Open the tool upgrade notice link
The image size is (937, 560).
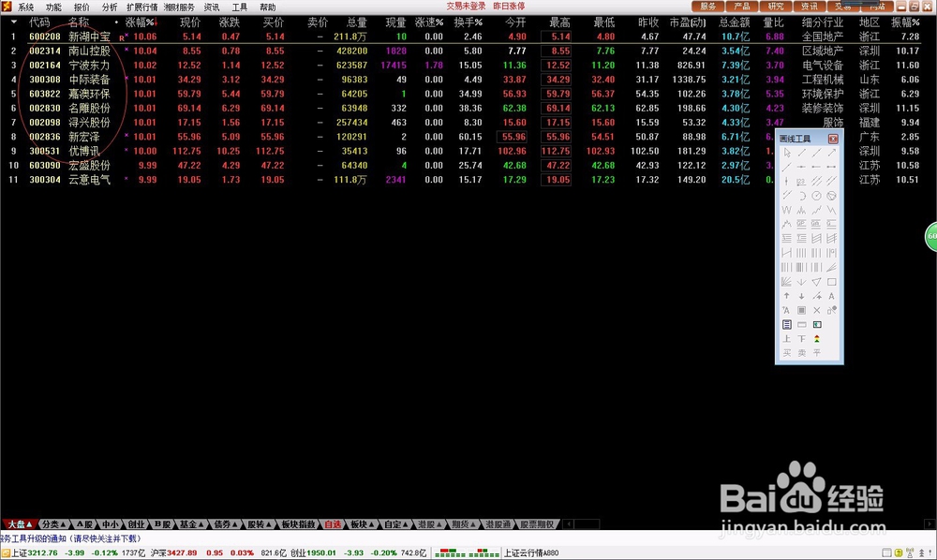tap(70, 538)
